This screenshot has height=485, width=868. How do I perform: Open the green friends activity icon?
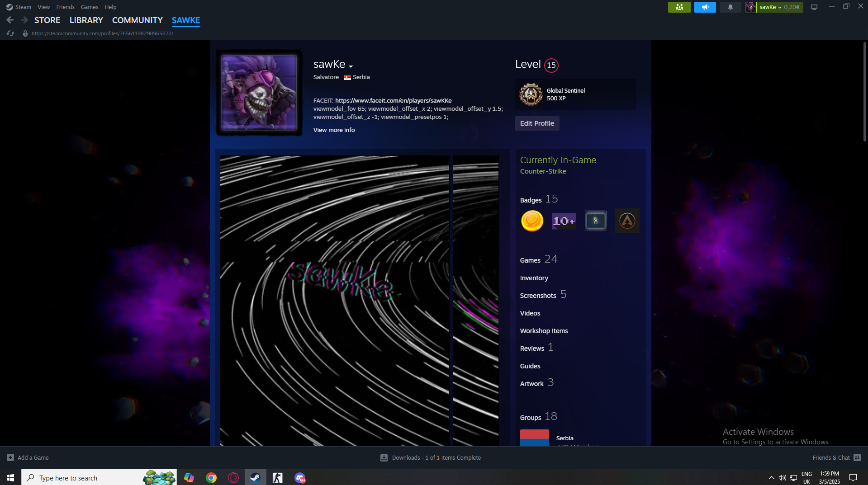tap(679, 7)
